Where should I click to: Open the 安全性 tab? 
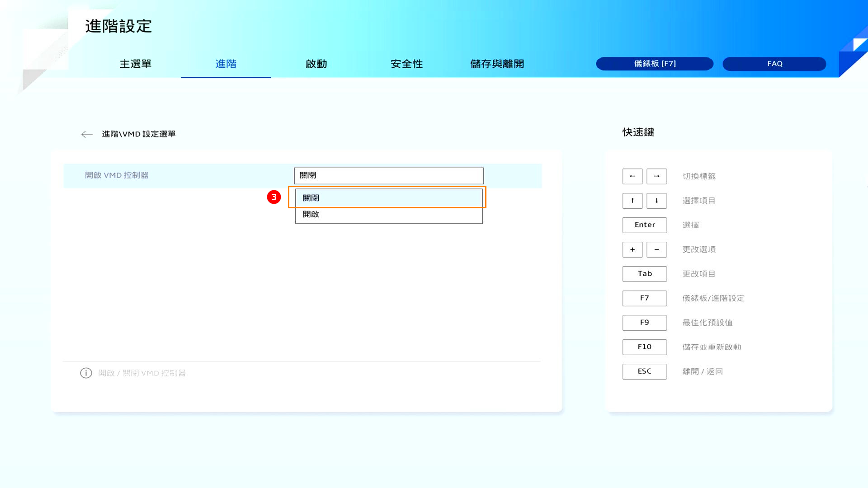point(406,64)
